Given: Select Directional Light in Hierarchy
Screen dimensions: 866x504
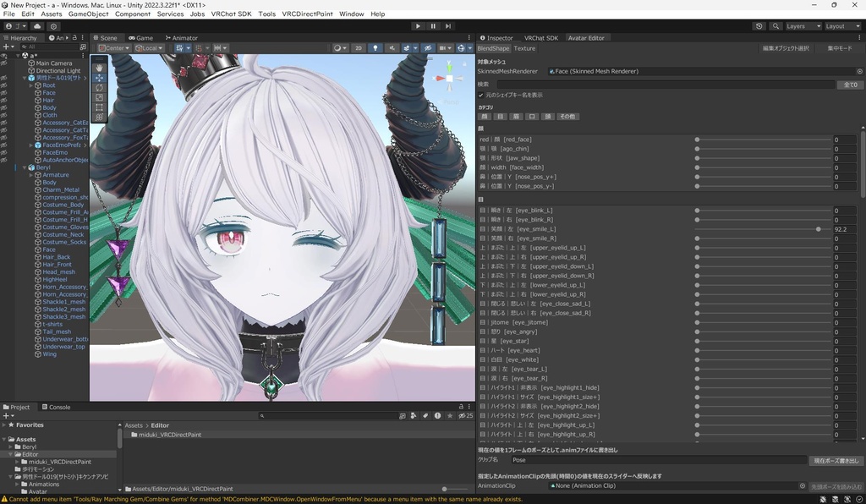Looking at the screenshot, I should [58, 71].
